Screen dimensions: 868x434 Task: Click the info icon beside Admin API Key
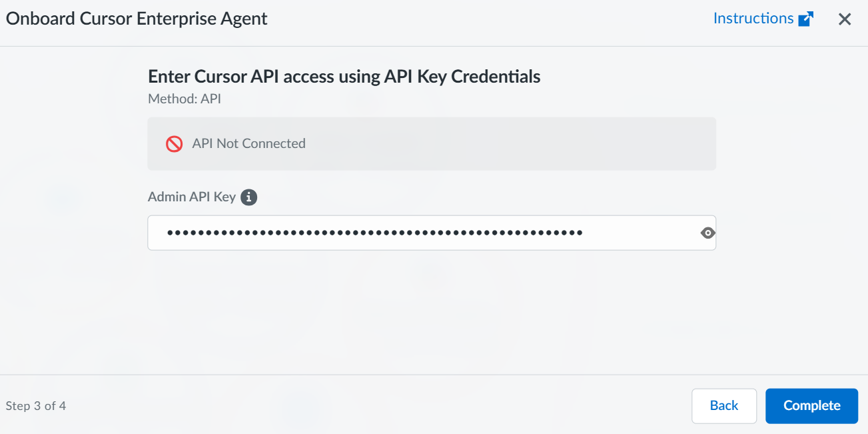click(248, 197)
